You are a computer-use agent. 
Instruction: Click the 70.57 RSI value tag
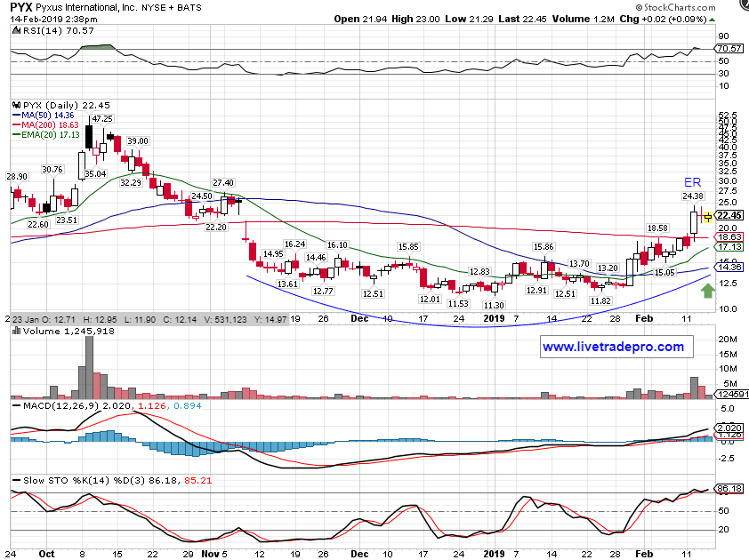tap(729, 48)
